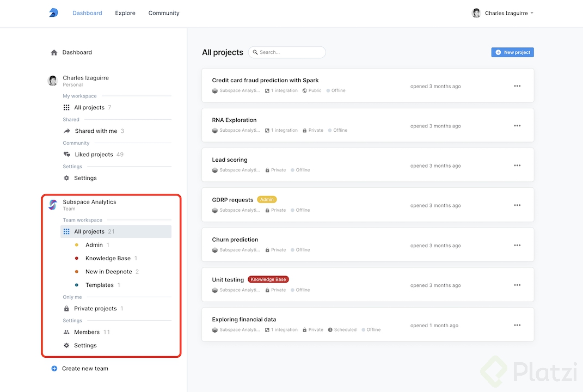Open options menu for RNA Exploration
The width and height of the screenshot is (583, 392).
click(x=517, y=125)
